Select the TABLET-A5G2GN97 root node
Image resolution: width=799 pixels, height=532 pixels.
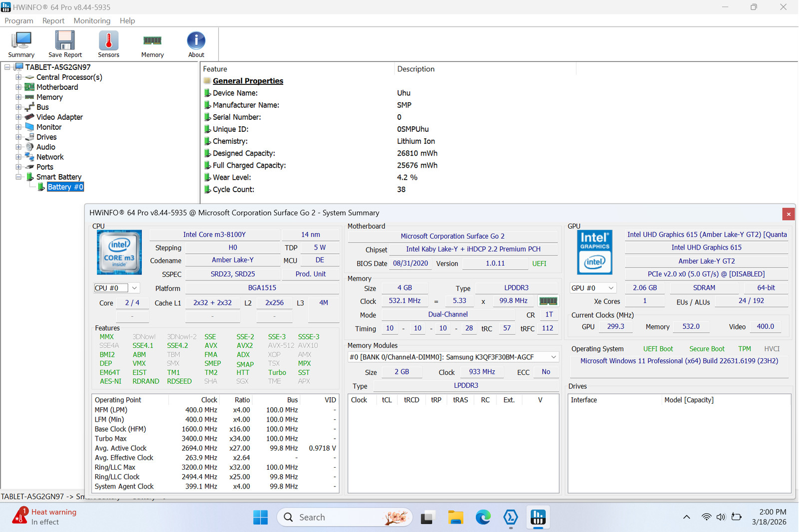click(x=58, y=67)
